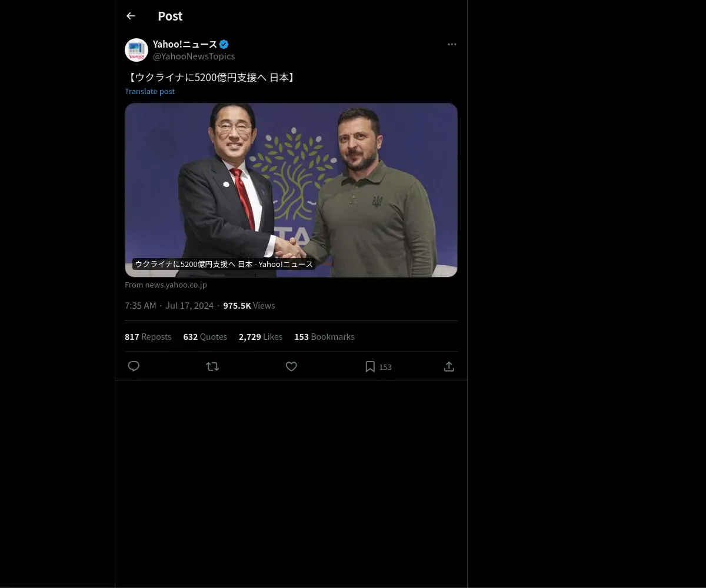Click the From news.yahoo.co.jp source link

166,285
